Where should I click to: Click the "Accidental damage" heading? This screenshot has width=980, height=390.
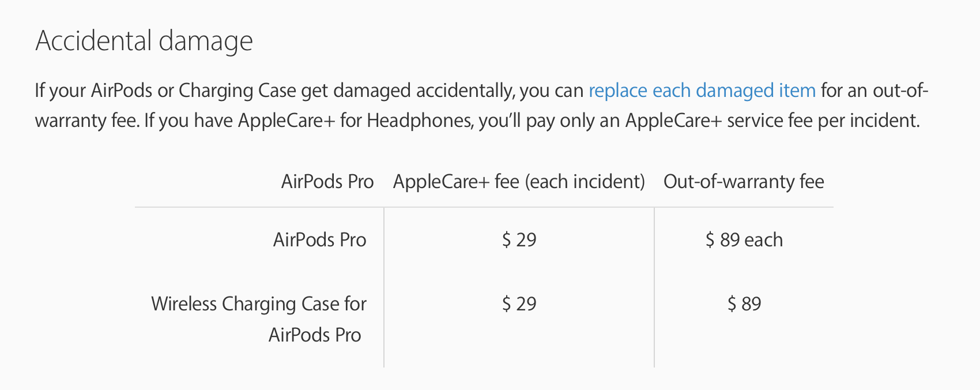pos(144,41)
